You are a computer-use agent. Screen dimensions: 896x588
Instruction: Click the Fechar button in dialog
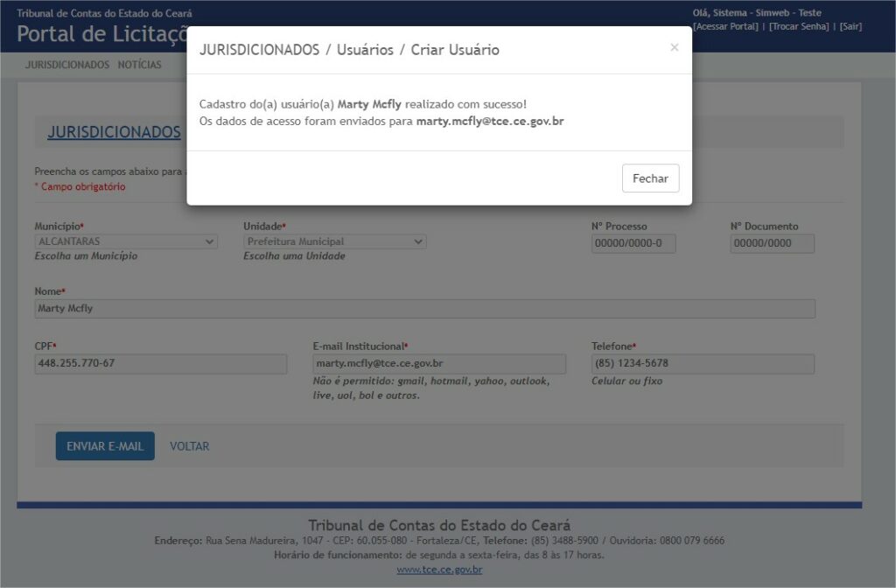[650, 178]
